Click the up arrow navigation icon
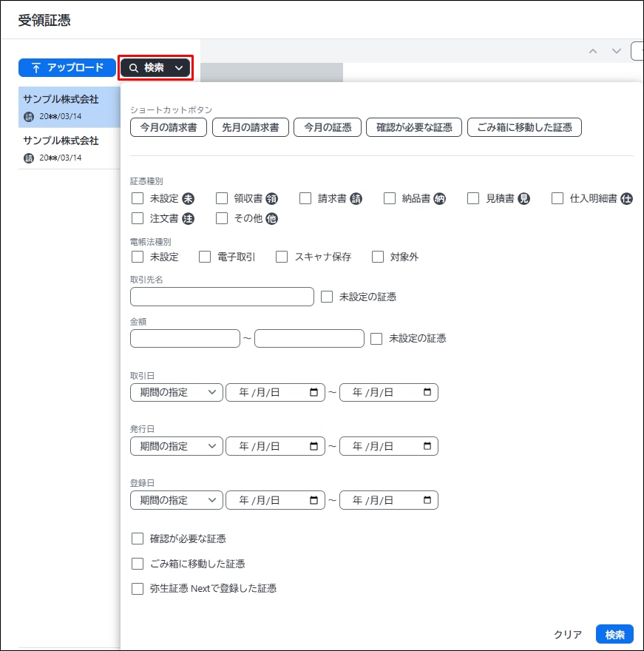644x651 pixels. click(593, 51)
